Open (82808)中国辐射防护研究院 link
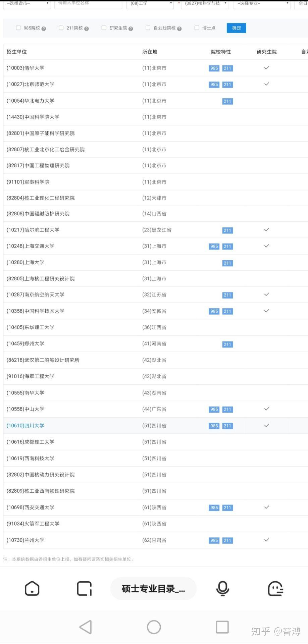Image resolution: width=308 pixels, height=644 pixels. [38, 214]
